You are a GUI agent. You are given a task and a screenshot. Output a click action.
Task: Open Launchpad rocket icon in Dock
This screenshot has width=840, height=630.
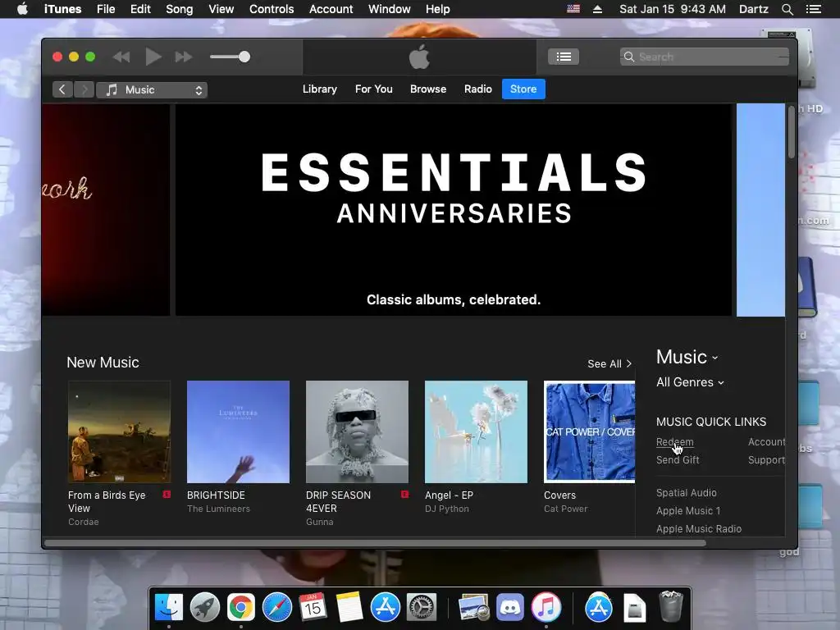[x=204, y=608]
